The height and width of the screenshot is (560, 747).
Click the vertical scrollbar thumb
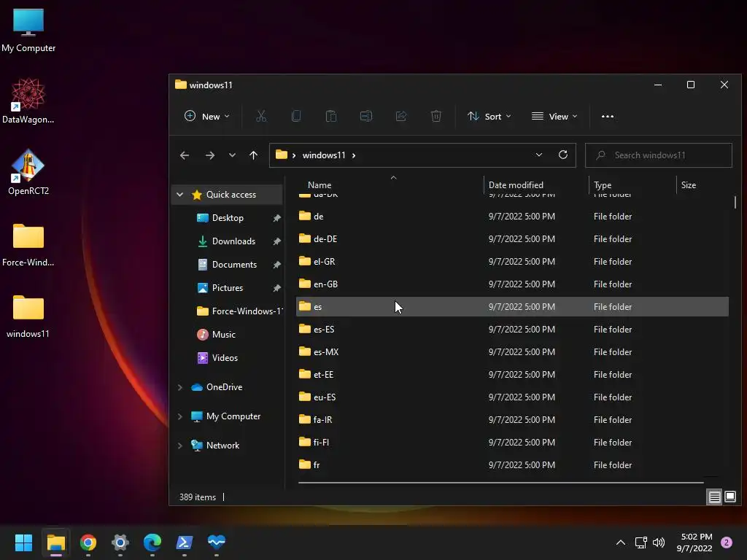coord(735,202)
